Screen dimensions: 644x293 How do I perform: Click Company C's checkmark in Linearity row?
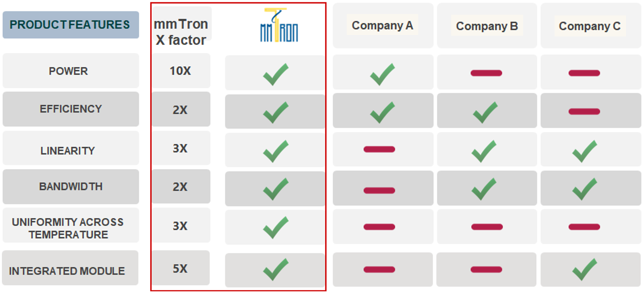click(x=584, y=151)
